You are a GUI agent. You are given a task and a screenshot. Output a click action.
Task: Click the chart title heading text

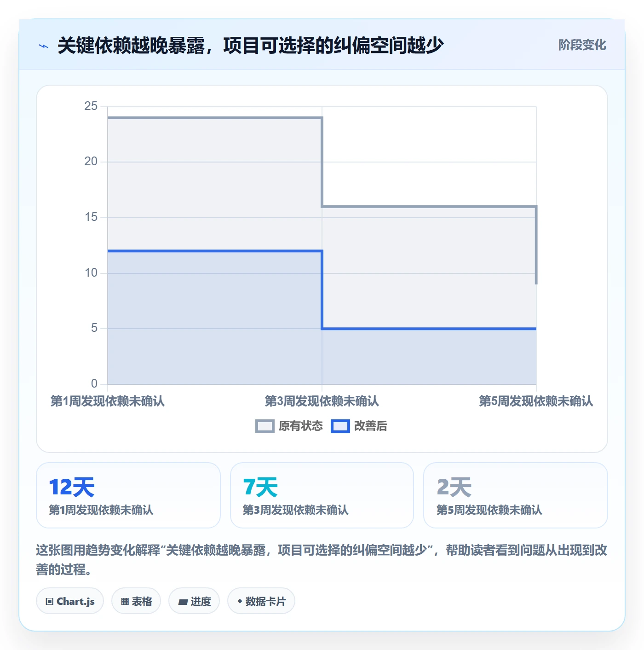[x=250, y=46]
